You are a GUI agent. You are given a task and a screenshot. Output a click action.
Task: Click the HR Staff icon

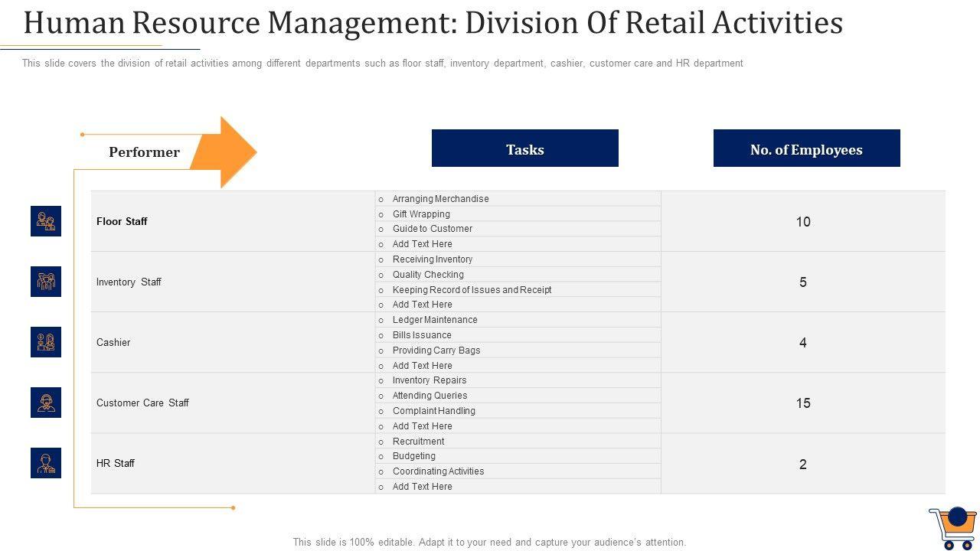point(46,463)
